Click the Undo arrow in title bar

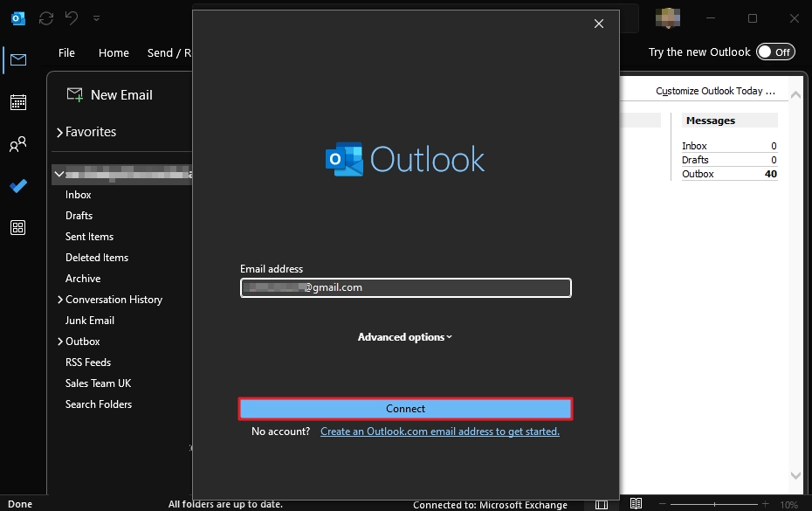pyautogui.click(x=72, y=18)
